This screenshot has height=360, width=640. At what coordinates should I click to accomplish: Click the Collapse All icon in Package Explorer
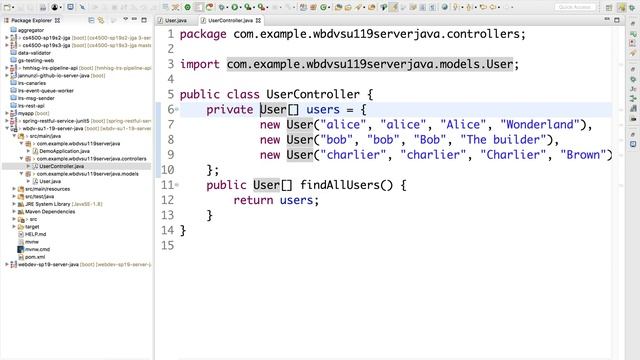pos(91,20)
